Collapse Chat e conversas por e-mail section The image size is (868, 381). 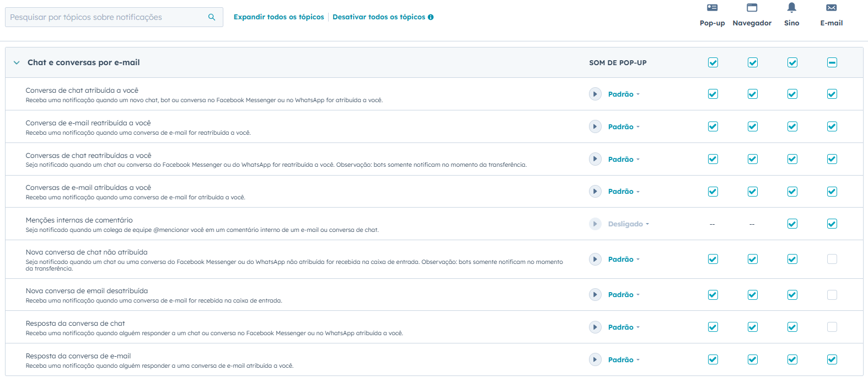[17, 62]
